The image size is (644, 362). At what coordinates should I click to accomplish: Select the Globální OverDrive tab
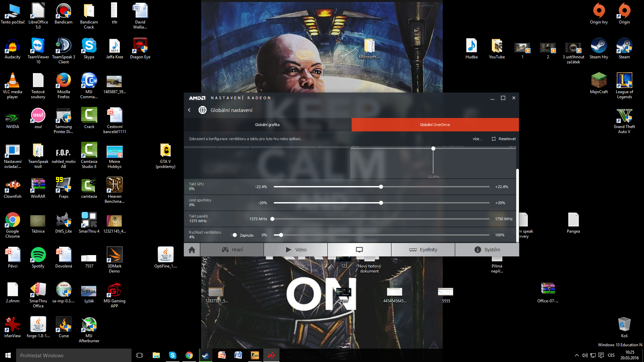(x=435, y=125)
